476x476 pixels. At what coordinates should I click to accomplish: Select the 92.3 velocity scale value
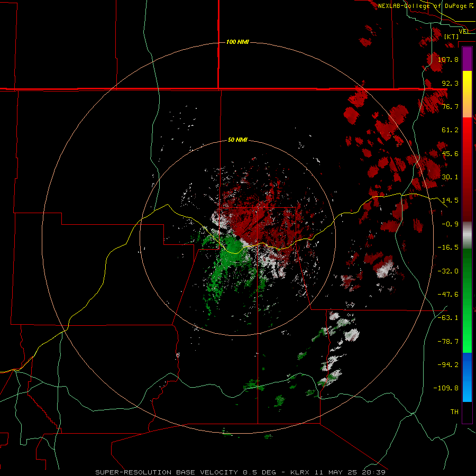[450, 83]
